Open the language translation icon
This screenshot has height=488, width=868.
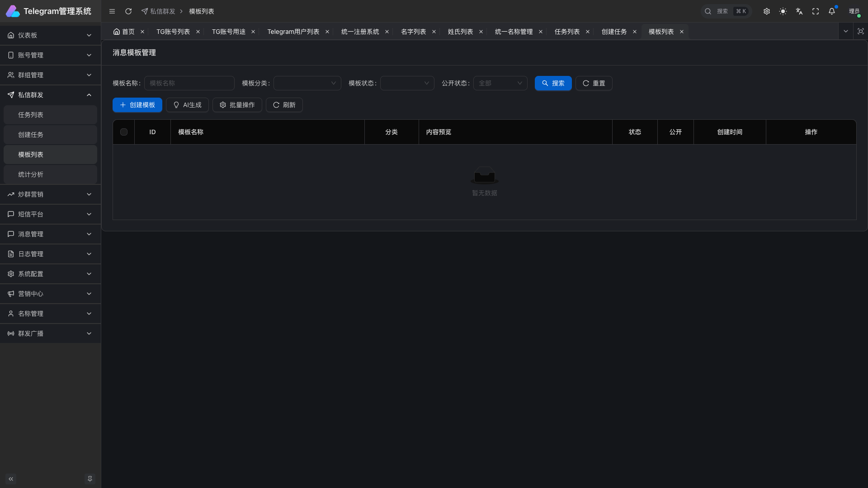coord(799,11)
